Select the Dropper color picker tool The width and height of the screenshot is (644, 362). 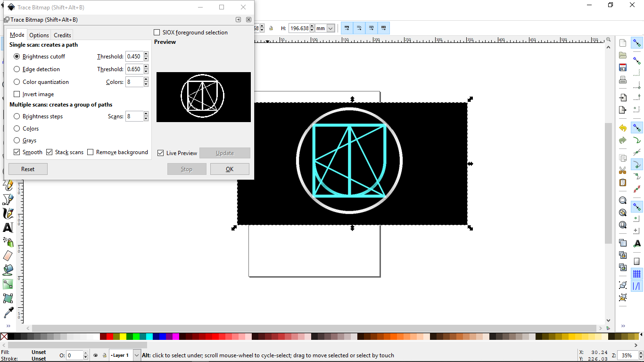[8, 312]
